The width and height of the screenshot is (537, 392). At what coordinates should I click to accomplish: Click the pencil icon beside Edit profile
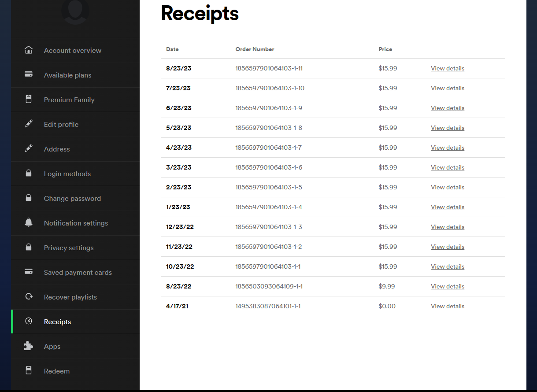tap(29, 124)
